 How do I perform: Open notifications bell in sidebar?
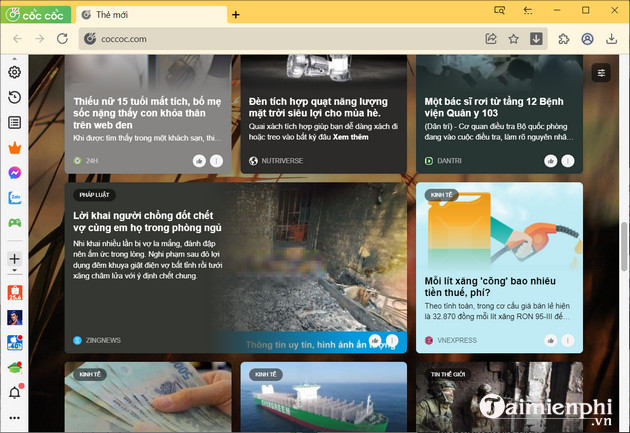pyautogui.click(x=15, y=392)
